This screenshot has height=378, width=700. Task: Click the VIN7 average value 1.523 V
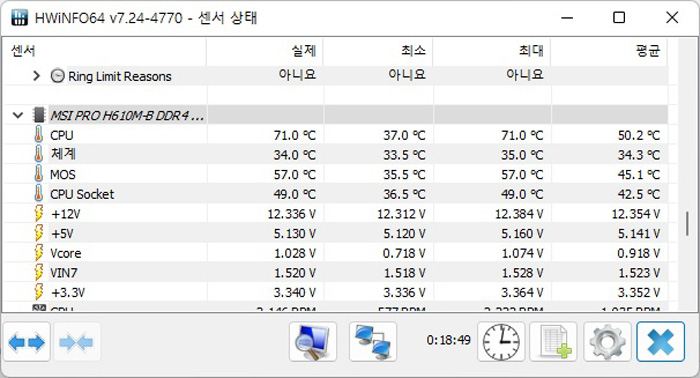[638, 273]
